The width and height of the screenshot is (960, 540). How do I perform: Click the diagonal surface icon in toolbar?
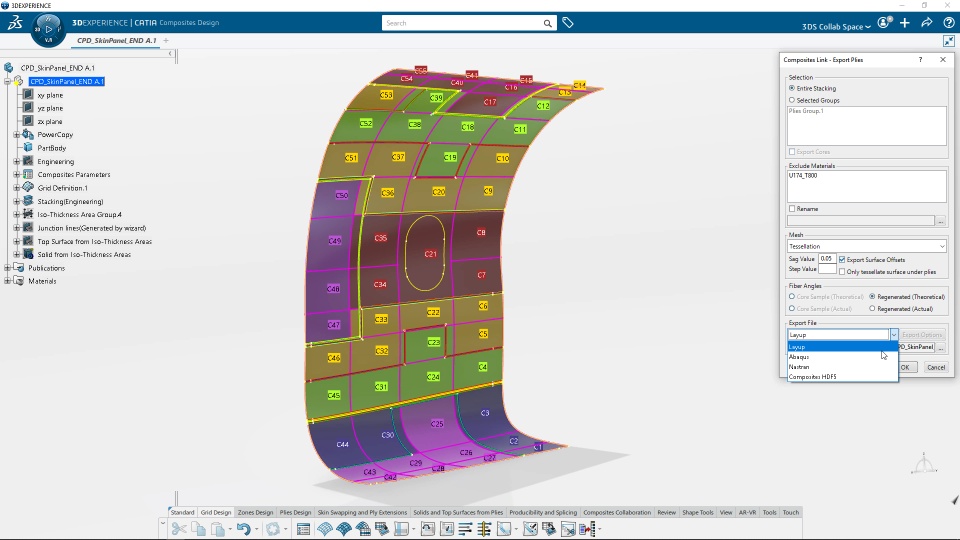click(504, 529)
